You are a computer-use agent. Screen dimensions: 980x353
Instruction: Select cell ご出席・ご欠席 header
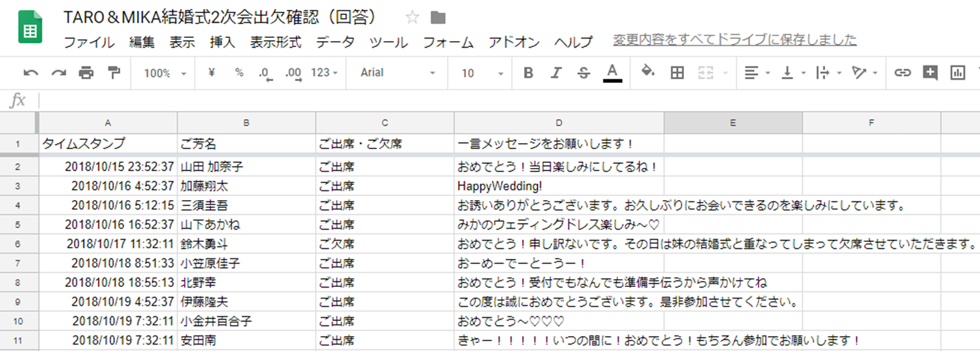[x=385, y=144]
